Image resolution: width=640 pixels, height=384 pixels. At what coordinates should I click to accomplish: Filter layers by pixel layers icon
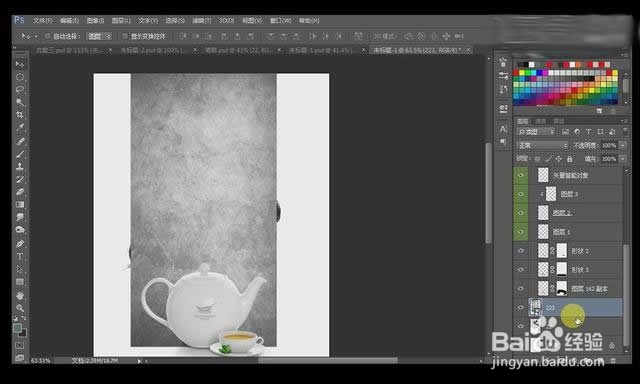click(565, 131)
